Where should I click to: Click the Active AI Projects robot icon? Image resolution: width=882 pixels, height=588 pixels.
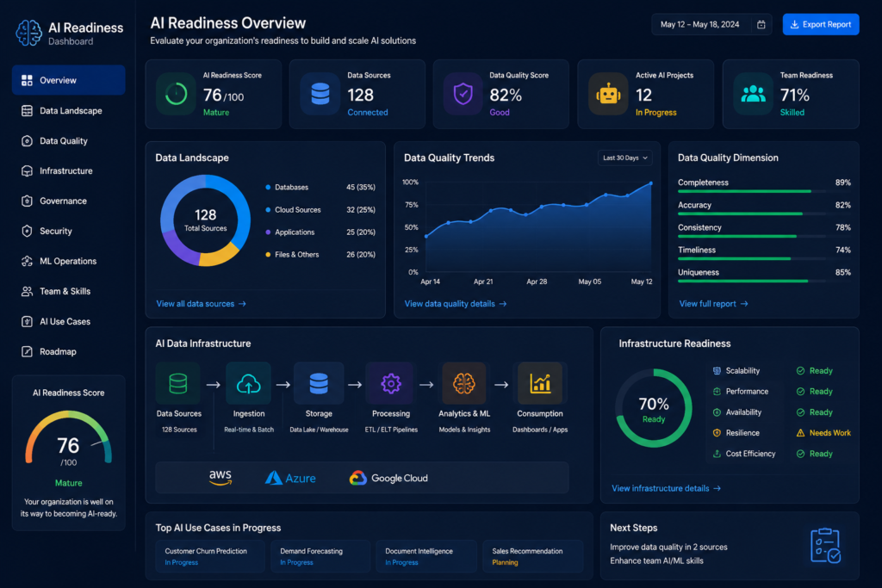click(x=608, y=94)
